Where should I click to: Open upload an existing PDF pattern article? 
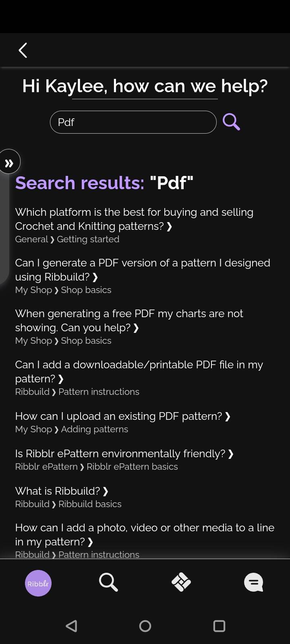coord(123,416)
